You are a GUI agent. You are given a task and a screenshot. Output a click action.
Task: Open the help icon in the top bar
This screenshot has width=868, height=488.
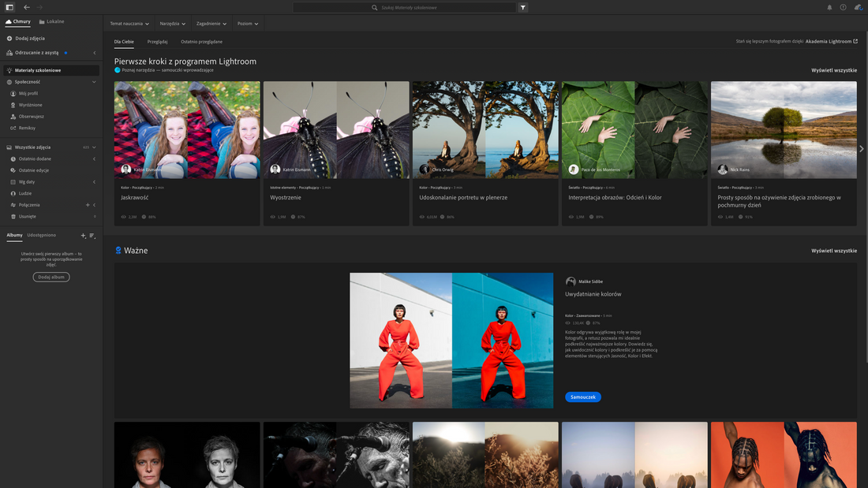click(842, 6)
